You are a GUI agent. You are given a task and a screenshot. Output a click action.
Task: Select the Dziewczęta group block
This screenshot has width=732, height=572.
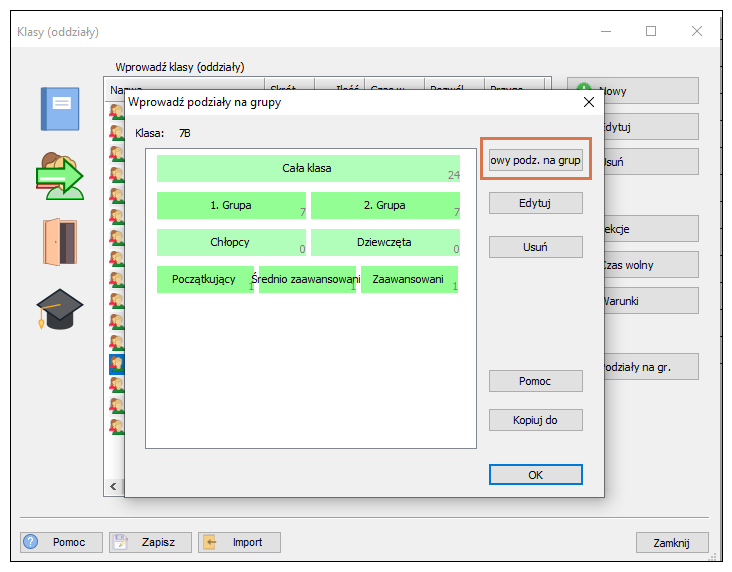point(385,242)
